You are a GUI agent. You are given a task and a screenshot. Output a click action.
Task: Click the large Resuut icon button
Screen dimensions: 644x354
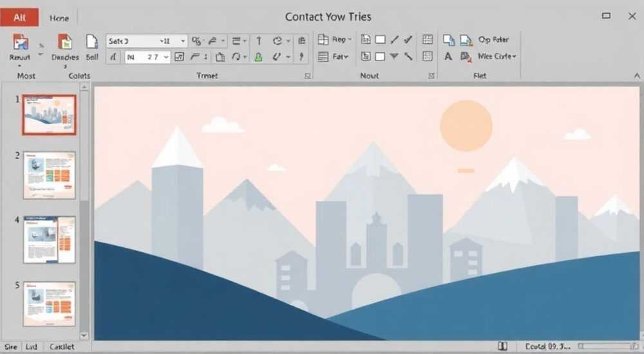point(20,42)
